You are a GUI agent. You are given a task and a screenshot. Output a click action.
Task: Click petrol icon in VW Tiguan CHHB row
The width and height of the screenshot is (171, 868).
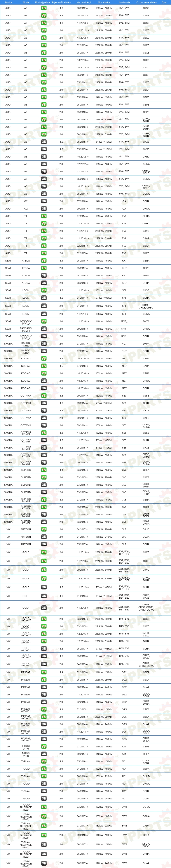pos(44,776)
